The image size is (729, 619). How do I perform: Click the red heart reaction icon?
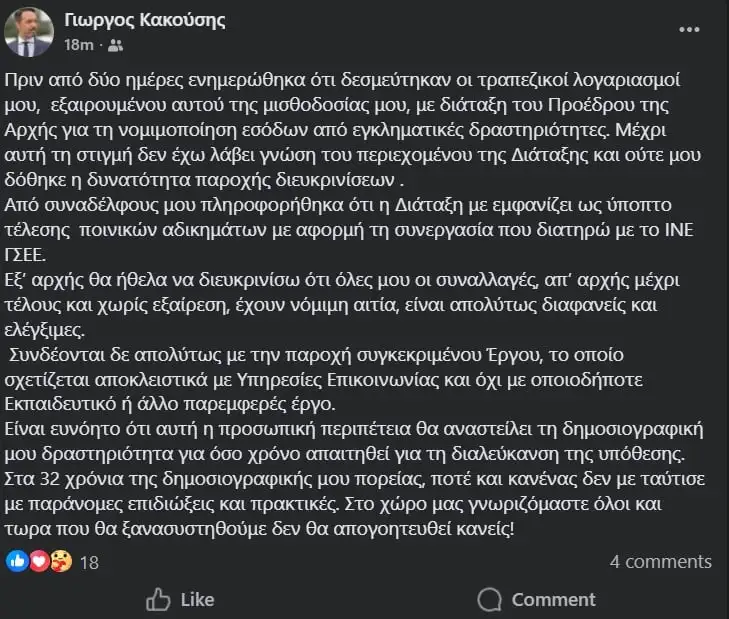pyautogui.click(x=39, y=561)
